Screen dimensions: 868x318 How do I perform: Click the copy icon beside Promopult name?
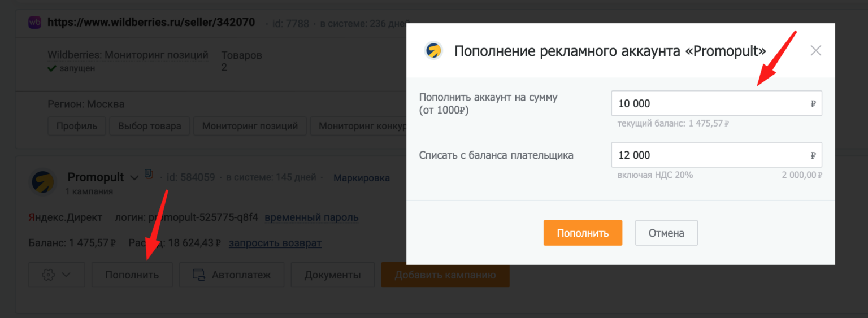click(149, 174)
